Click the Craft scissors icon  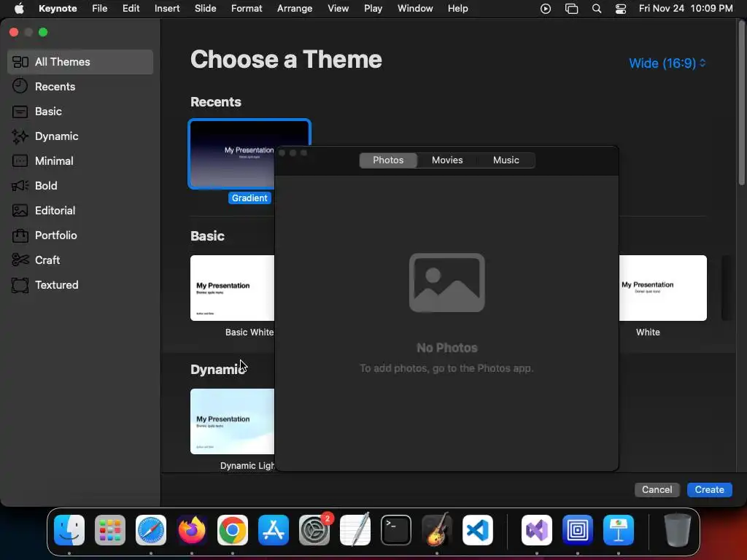[x=20, y=260]
